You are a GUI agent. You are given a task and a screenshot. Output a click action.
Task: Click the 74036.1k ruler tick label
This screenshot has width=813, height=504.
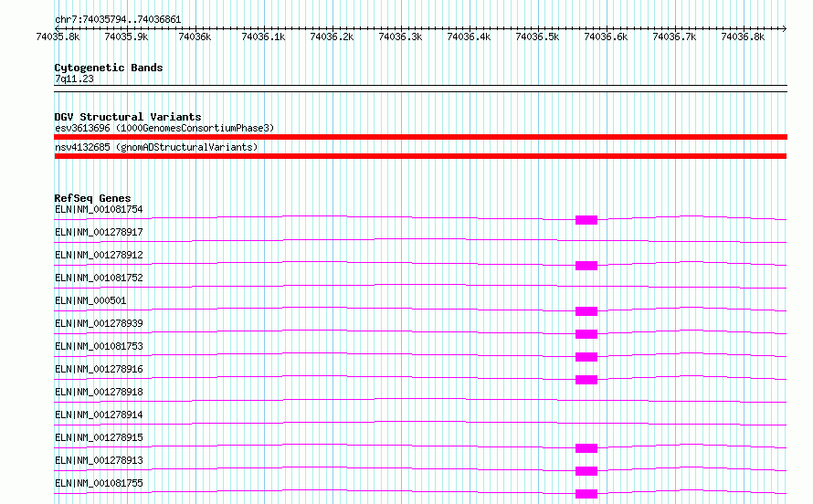point(263,37)
